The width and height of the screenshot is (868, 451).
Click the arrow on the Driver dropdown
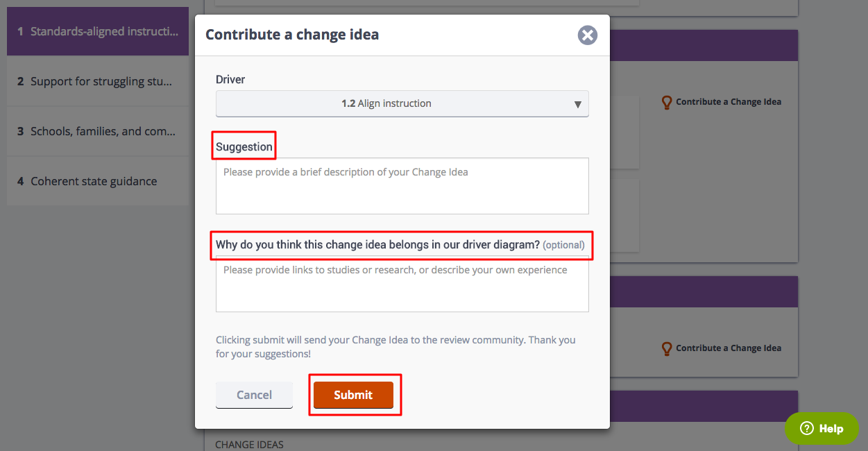tap(578, 104)
